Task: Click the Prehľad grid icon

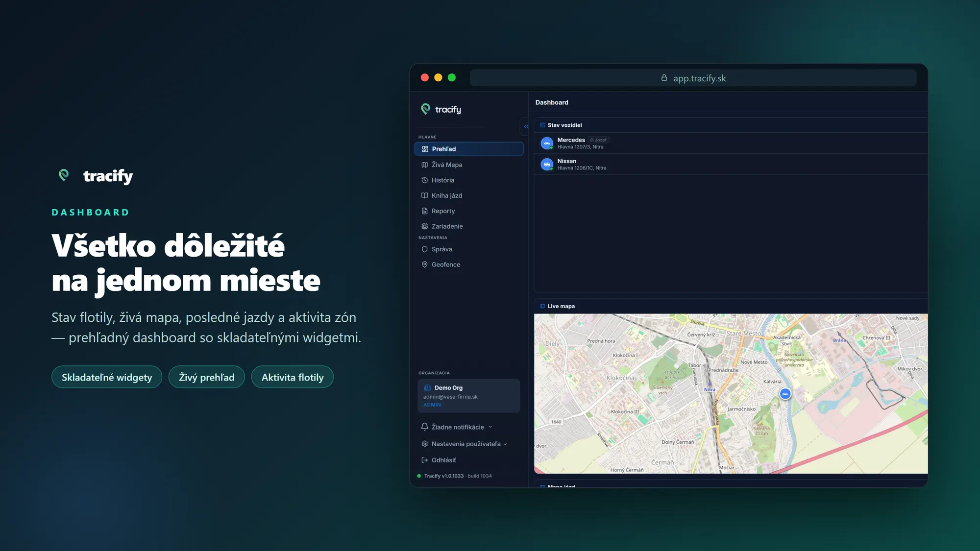Action: [x=425, y=149]
